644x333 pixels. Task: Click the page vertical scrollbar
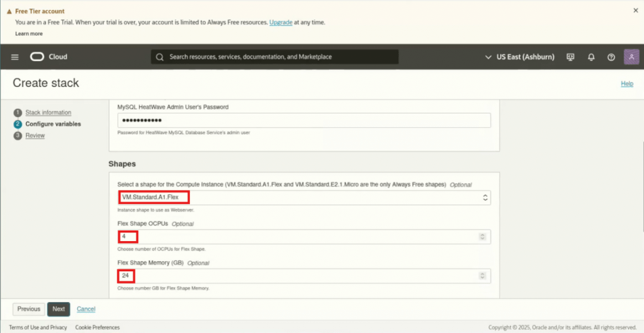[x=642, y=187]
